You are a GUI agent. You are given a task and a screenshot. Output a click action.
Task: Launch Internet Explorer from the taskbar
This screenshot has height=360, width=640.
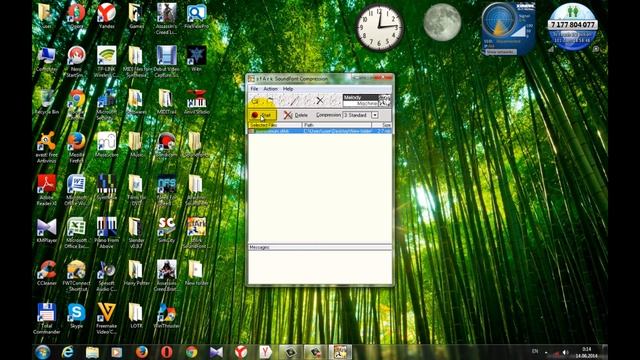click(x=68, y=352)
